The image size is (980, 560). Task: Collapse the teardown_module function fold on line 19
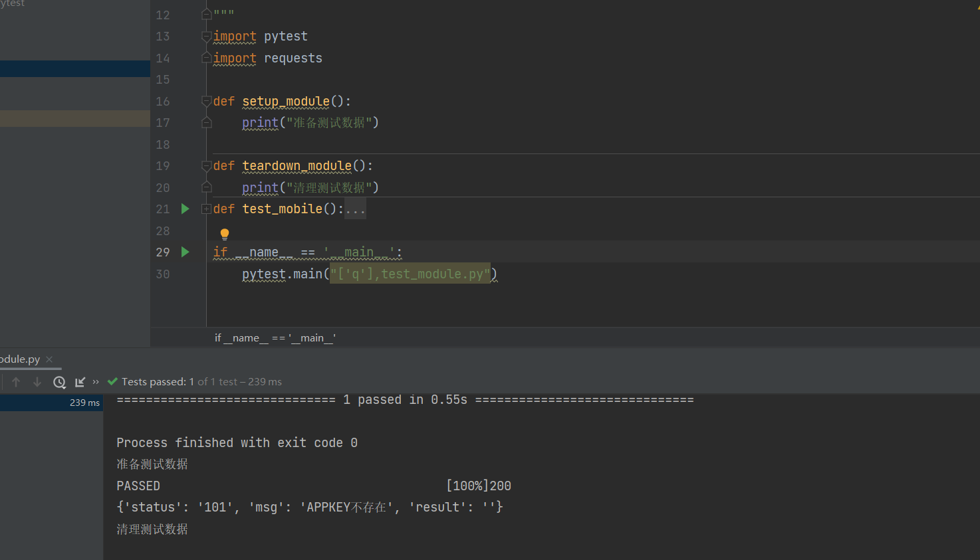(206, 165)
